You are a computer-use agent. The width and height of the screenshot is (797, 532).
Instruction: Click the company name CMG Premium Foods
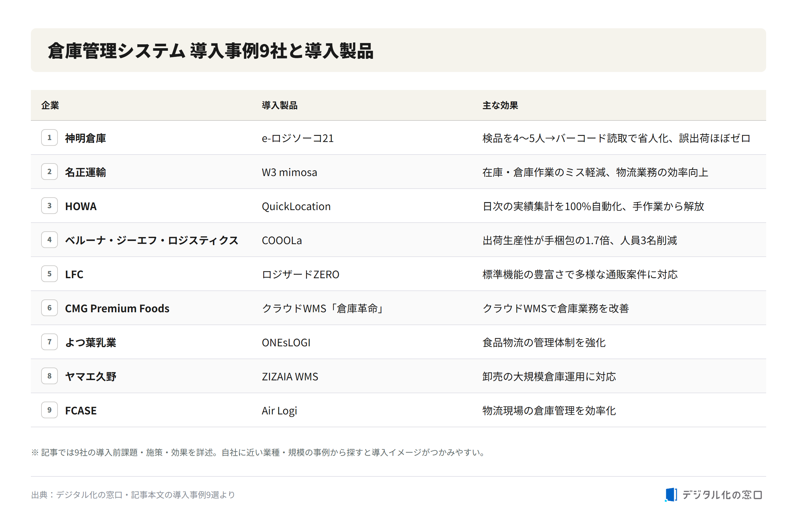pos(117,308)
